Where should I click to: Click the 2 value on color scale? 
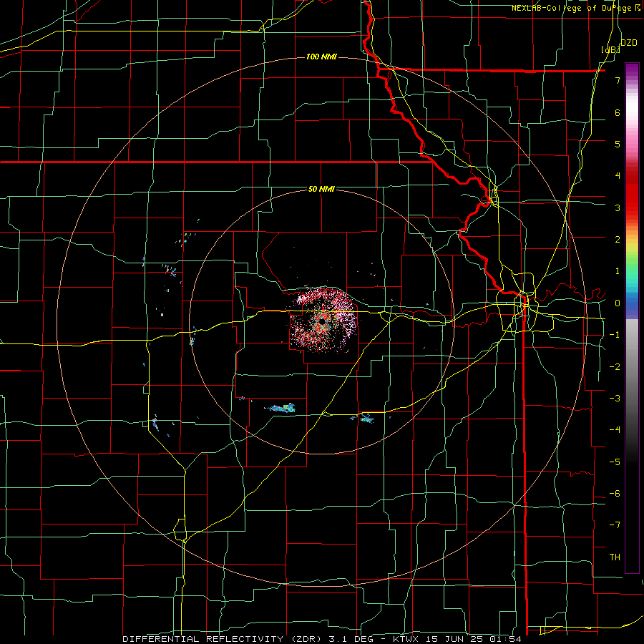click(x=618, y=239)
